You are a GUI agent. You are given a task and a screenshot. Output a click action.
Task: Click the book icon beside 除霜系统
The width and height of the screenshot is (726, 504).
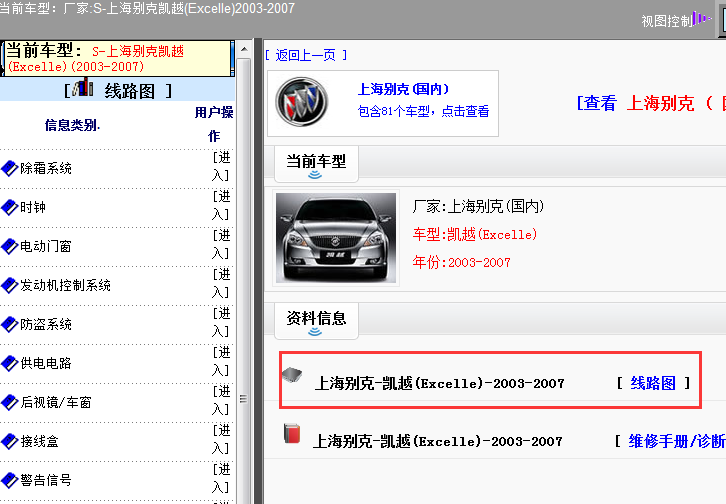click(x=9, y=168)
